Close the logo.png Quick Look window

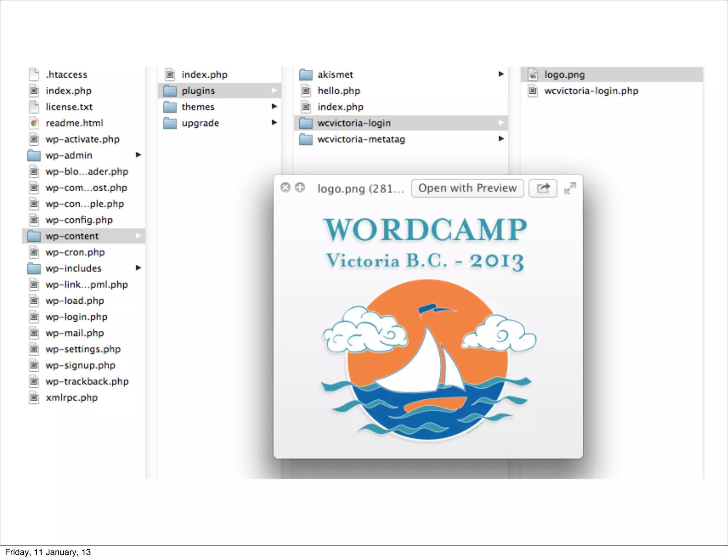coord(285,187)
